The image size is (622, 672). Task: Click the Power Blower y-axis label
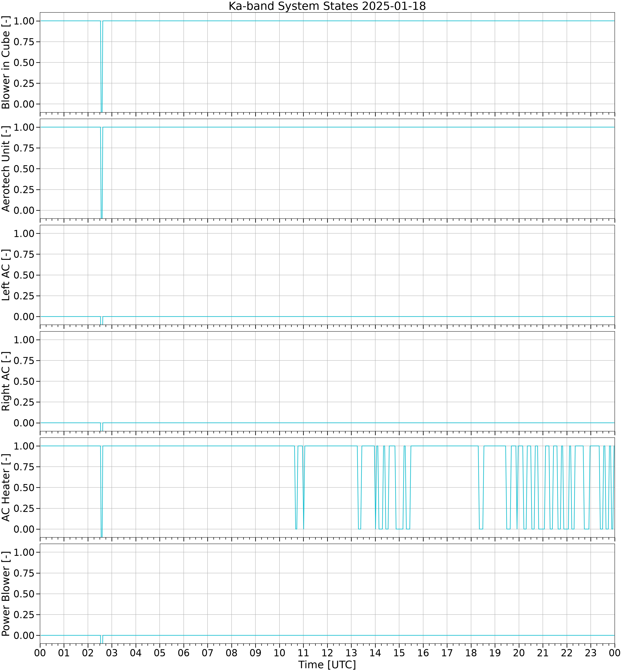[6, 594]
